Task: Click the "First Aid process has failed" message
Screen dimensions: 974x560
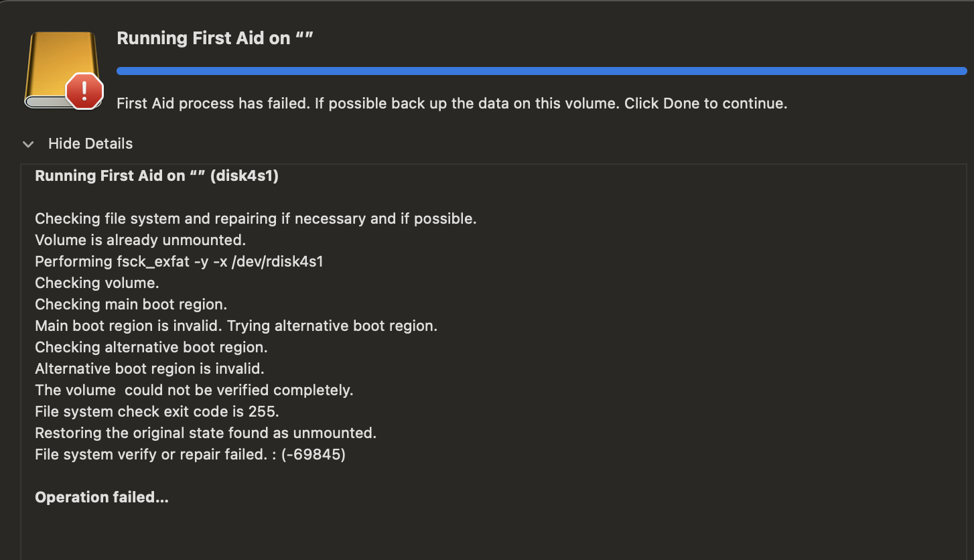Action: coord(451,104)
